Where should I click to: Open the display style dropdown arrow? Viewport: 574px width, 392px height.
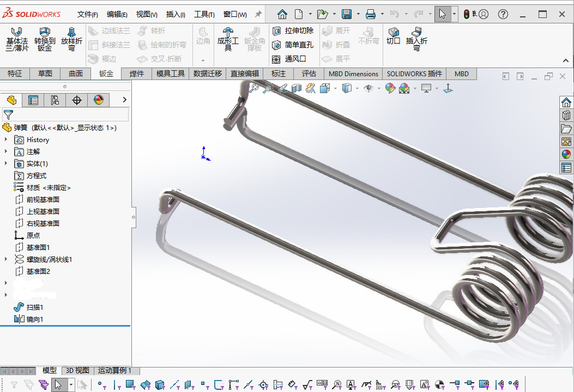(x=357, y=89)
